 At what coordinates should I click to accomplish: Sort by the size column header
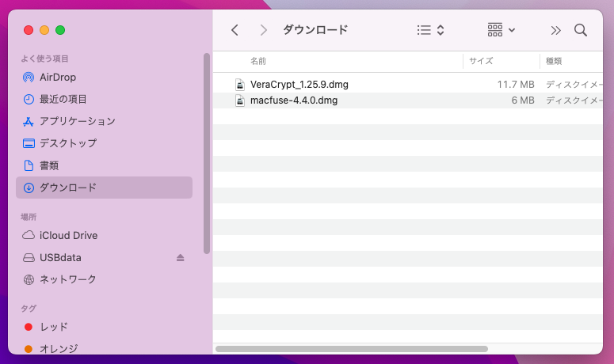(481, 61)
